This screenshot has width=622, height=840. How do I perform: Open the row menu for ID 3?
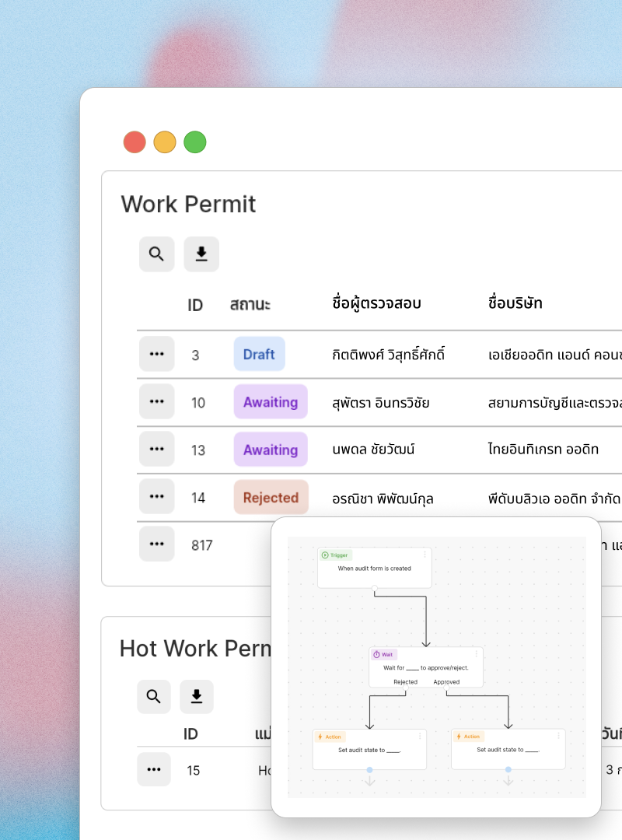pos(156,355)
